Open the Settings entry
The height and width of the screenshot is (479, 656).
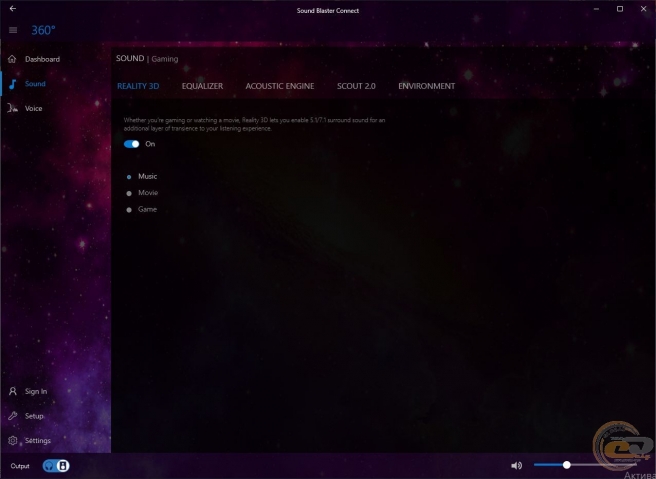click(x=38, y=441)
